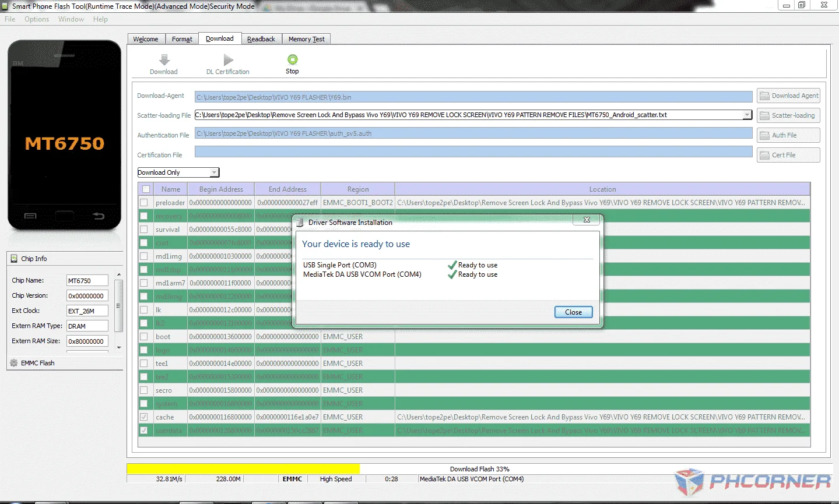Viewport: 839px width, 504px height.
Task: Click the app icon in the title bar
Action: (x=5, y=6)
